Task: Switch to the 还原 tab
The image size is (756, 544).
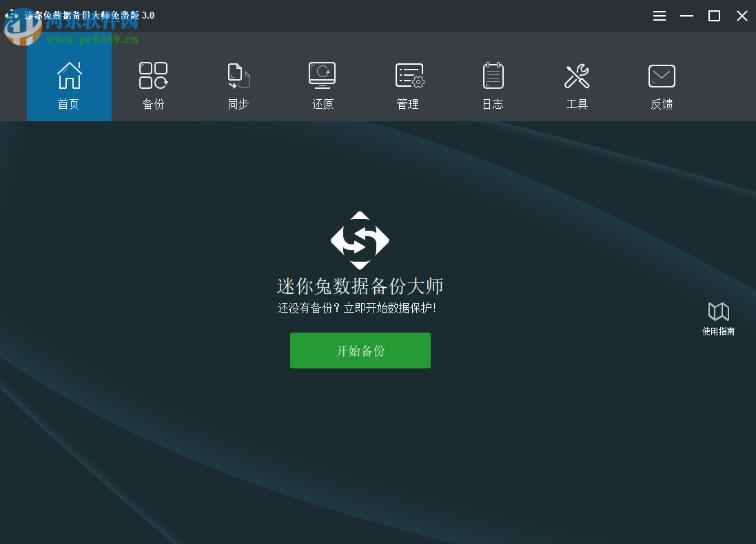Action: click(322, 86)
